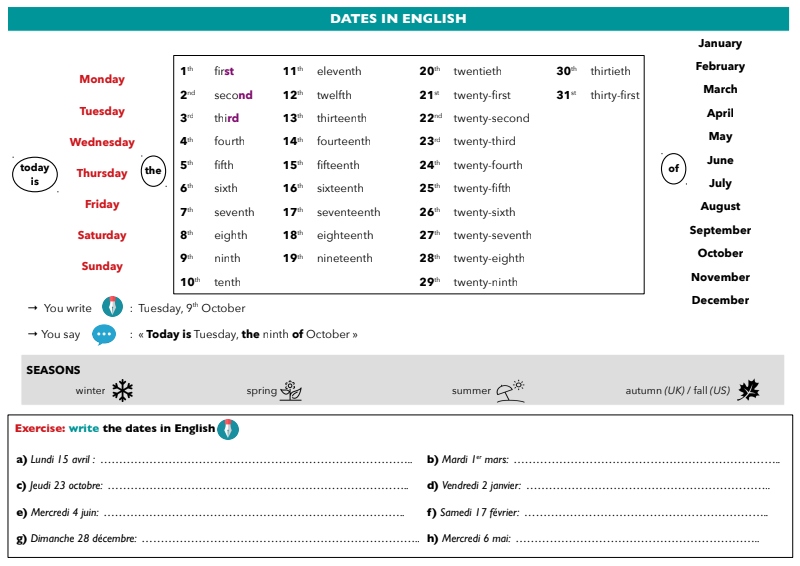This screenshot has height=566, width=800.
Task: Click the answer line for "Dimanche 28 décembre"
Action: 277,539
